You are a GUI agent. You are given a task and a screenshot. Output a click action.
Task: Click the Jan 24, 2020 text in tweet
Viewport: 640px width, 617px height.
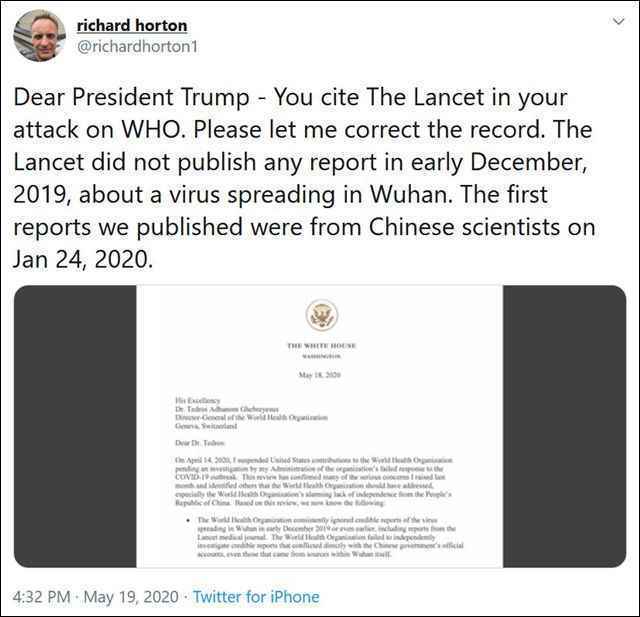coord(83,259)
